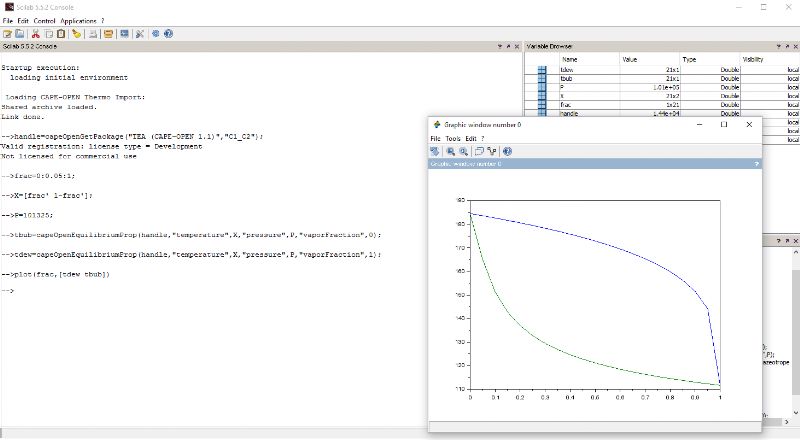Open a file via console toolbar folder icon
This screenshot has width=800, height=440.
click(19, 34)
